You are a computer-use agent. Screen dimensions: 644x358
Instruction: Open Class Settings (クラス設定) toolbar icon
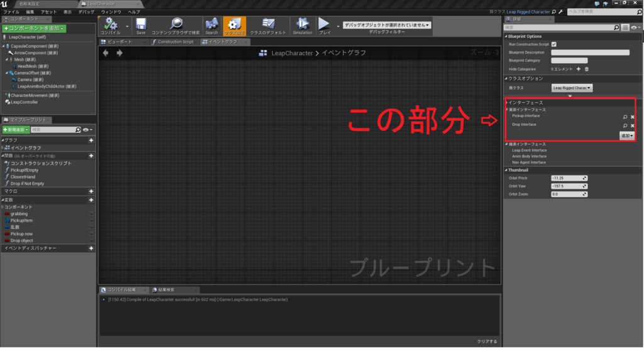coord(235,26)
